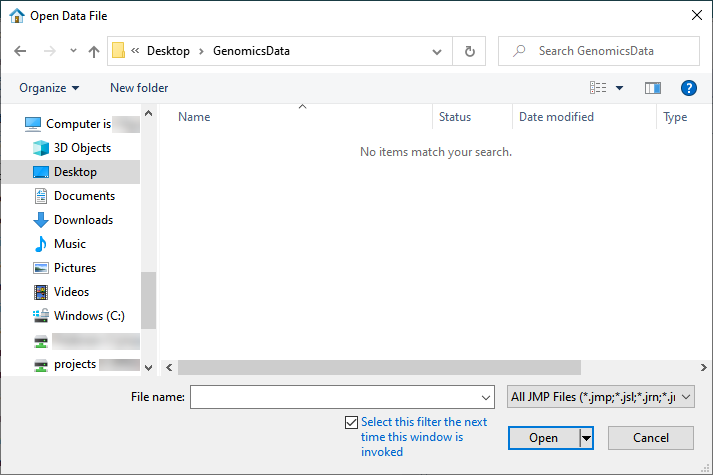
Task: Select 3D Objects in navigation pane
Action: coord(82,148)
